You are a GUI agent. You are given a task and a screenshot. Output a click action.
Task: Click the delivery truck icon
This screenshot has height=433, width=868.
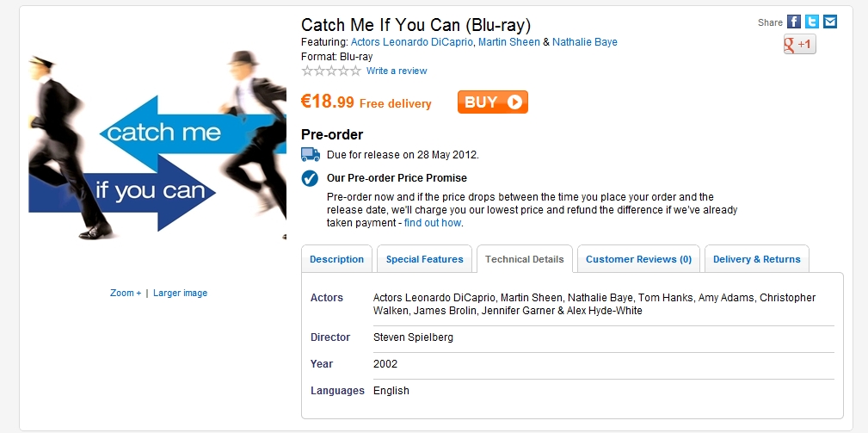tap(311, 155)
